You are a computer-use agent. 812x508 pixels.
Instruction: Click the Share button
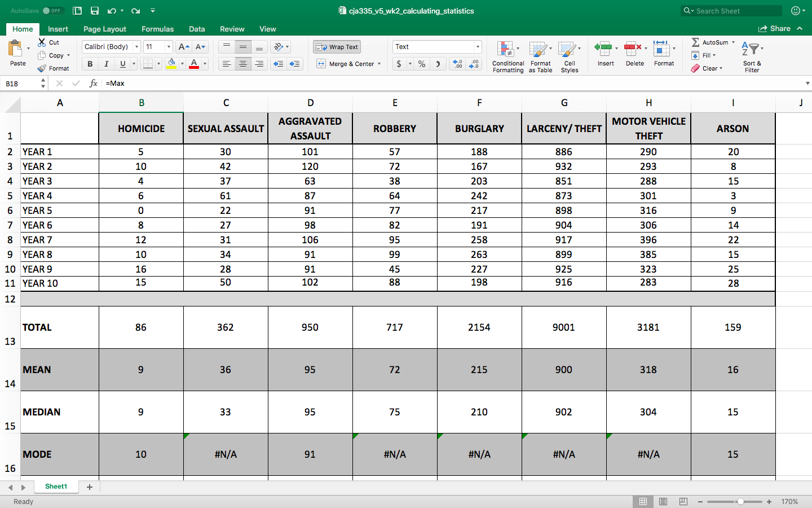774,28
